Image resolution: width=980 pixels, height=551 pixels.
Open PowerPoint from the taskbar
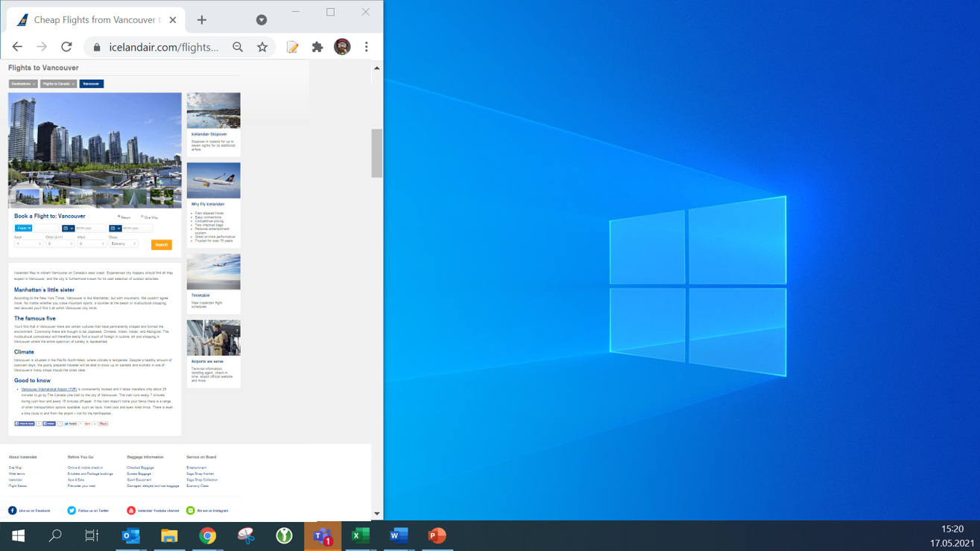click(x=437, y=535)
